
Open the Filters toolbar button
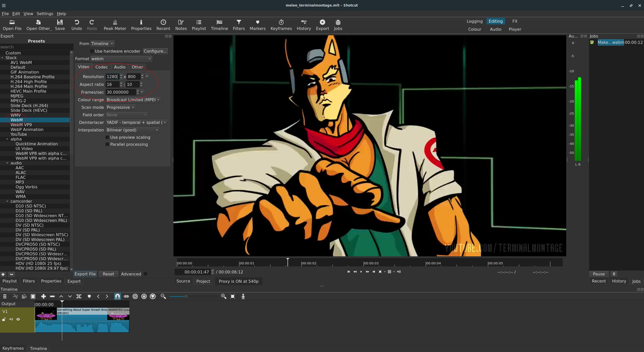pyautogui.click(x=239, y=25)
